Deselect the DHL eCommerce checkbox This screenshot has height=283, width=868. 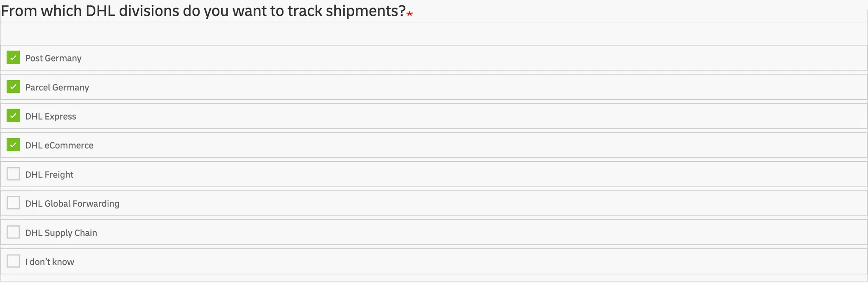point(13,145)
